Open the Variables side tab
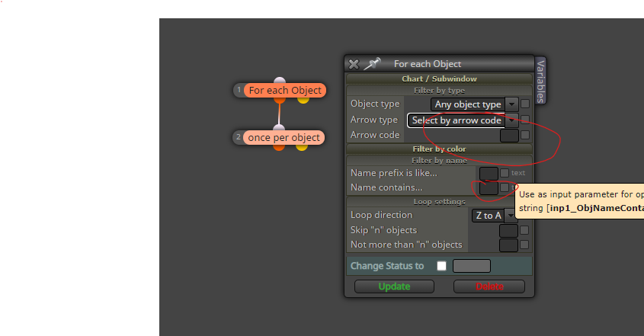 click(x=540, y=81)
